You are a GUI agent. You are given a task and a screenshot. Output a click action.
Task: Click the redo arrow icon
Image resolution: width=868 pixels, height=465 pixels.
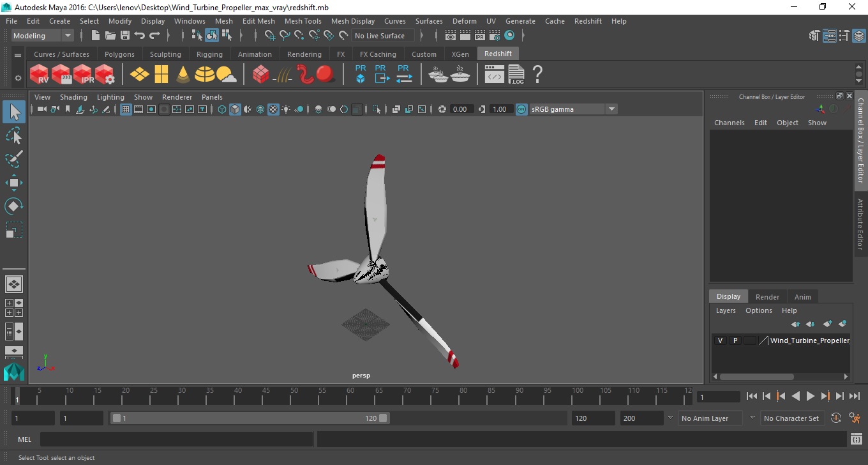pyautogui.click(x=154, y=36)
